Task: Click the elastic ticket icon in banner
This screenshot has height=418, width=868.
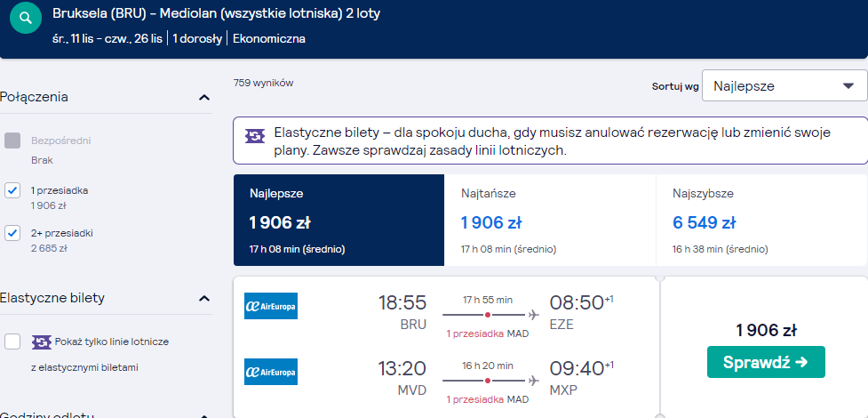Action: tap(255, 135)
